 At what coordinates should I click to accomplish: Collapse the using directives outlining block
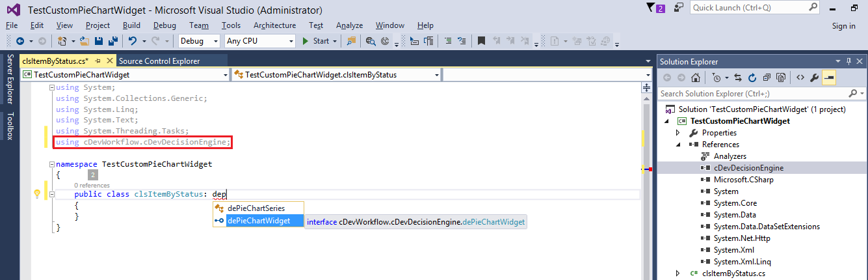pos(53,88)
